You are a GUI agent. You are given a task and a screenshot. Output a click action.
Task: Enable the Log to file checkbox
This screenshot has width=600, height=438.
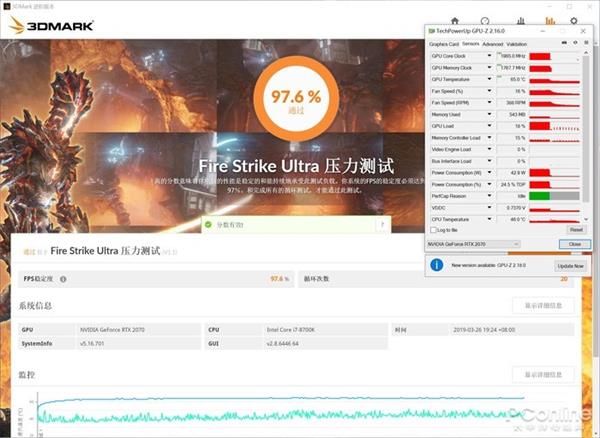(433, 229)
